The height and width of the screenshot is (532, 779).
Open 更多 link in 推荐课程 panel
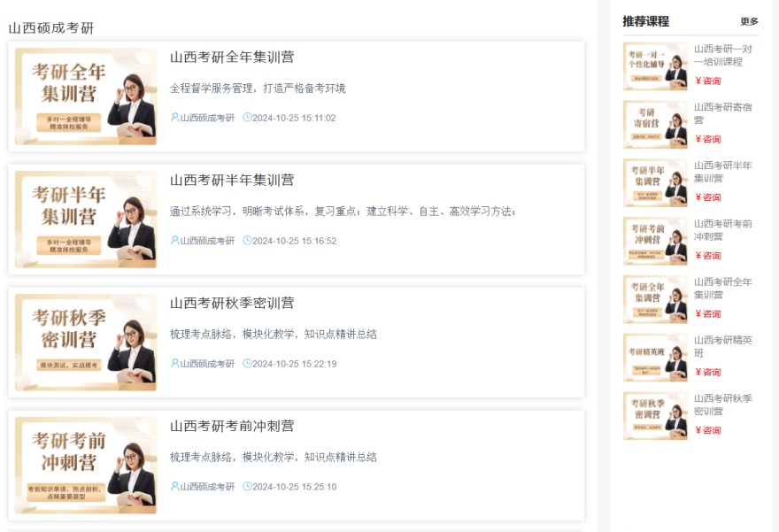coord(749,21)
